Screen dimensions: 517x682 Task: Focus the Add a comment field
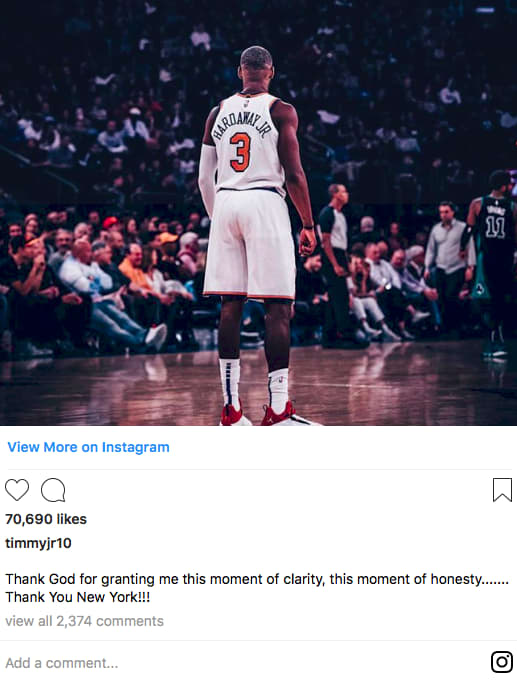click(x=243, y=663)
